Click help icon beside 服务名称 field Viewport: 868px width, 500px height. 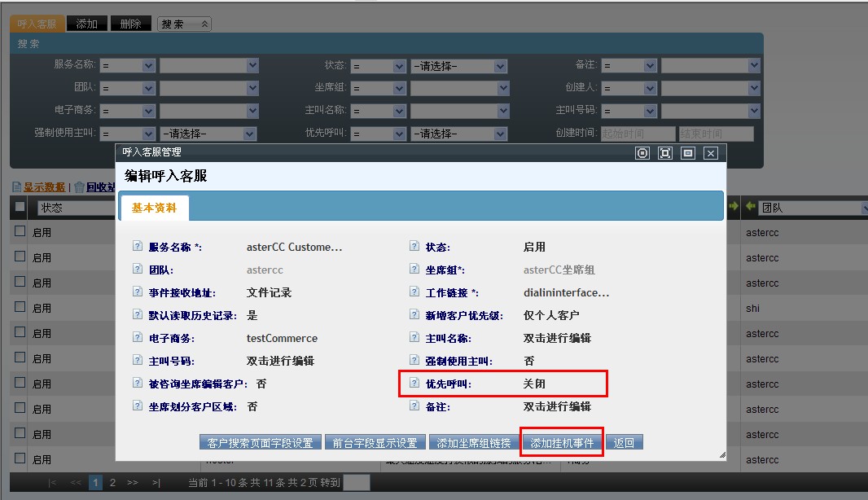(137, 247)
